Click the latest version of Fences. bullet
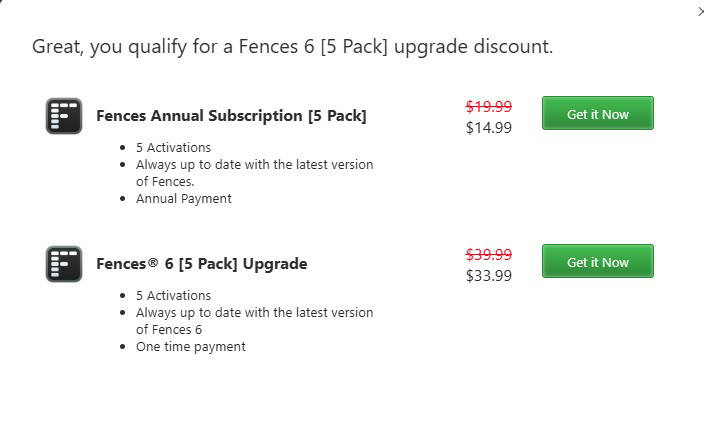The image size is (704, 423). pyautogui.click(x=165, y=181)
